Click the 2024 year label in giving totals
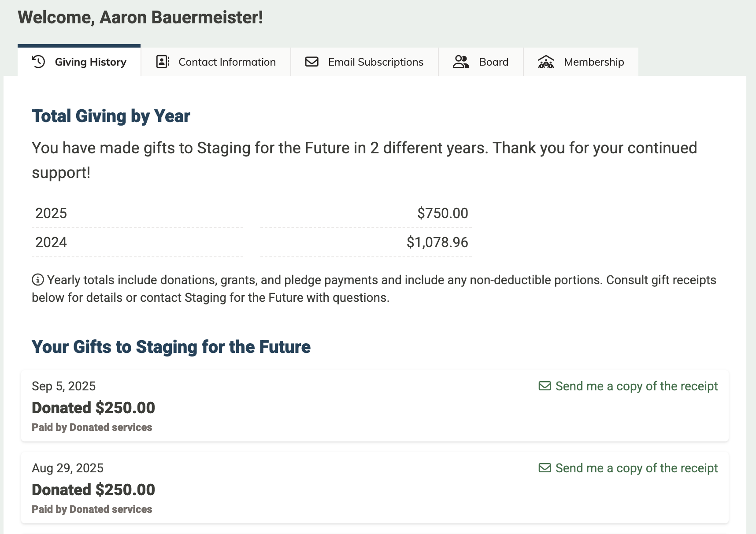756x534 pixels. click(51, 242)
